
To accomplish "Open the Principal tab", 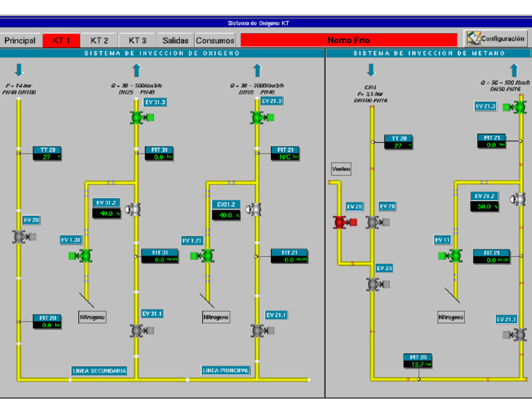I will (20, 41).
